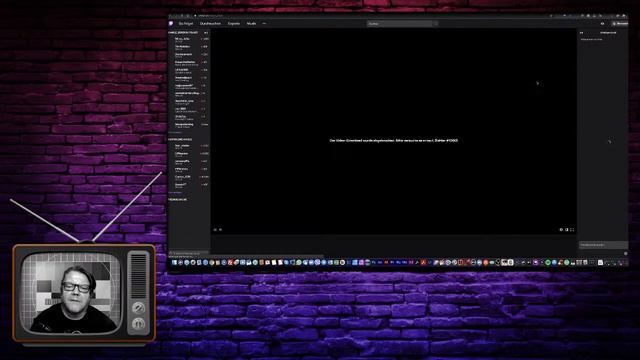
Task: Toggle fullscreen in the video player
Action: (572, 230)
